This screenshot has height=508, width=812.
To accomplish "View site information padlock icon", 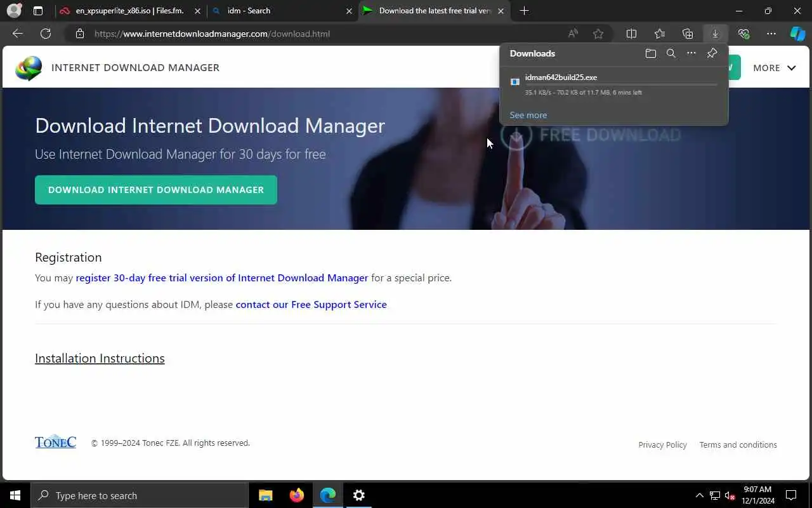I will click(x=80, y=34).
